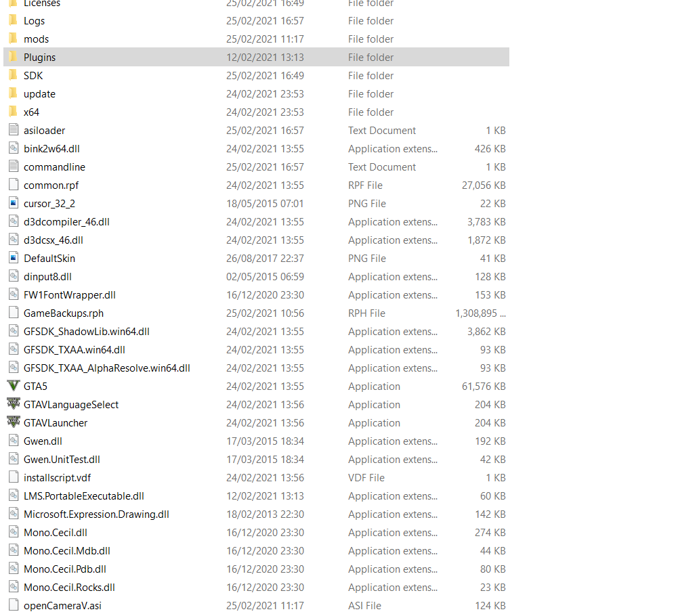Click the PNG File type of DefaultSkin

click(x=367, y=259)
